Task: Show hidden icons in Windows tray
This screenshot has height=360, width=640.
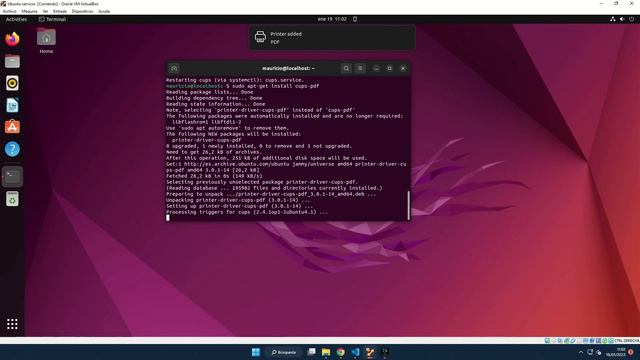Action: (581, 352)
